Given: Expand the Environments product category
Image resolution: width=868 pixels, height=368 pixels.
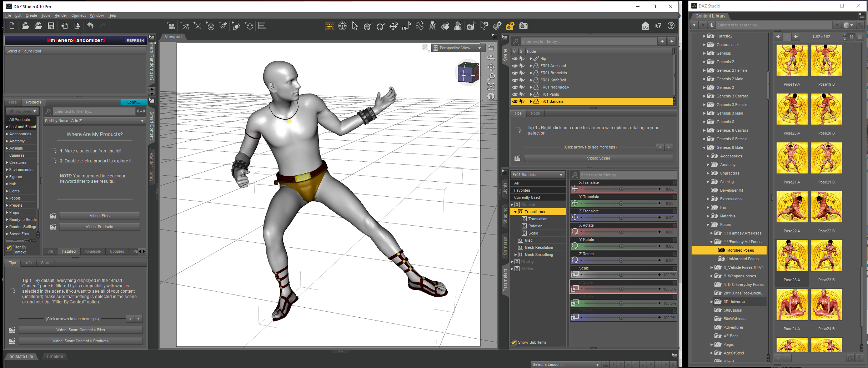Looking at the screenshot, I should click(x=7, y=170).
